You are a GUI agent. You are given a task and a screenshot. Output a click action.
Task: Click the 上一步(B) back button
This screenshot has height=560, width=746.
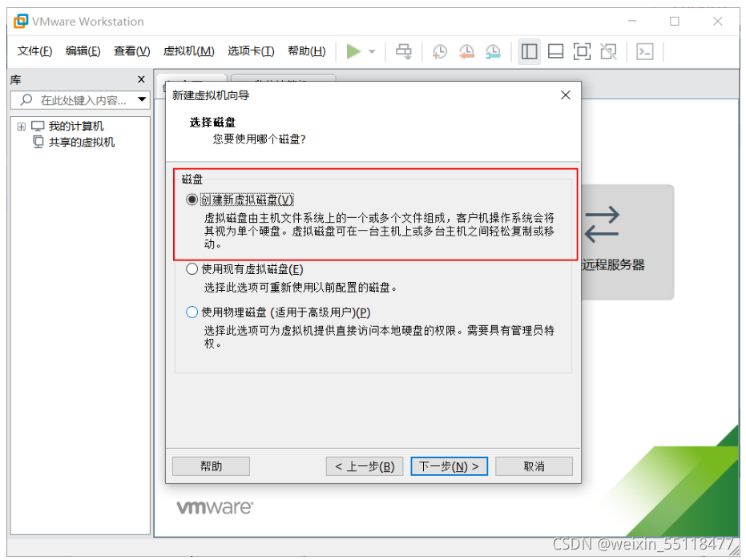tap(365, 466)
